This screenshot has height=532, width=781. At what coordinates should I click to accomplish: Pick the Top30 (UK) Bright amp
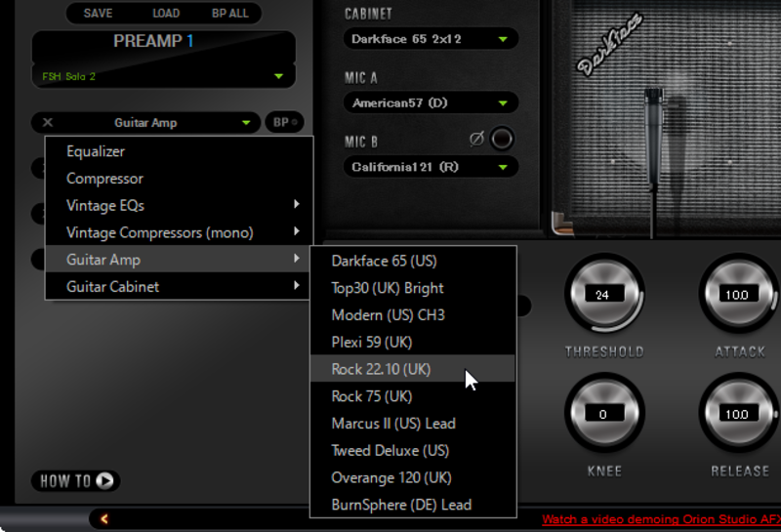click(x=413, y=288)
